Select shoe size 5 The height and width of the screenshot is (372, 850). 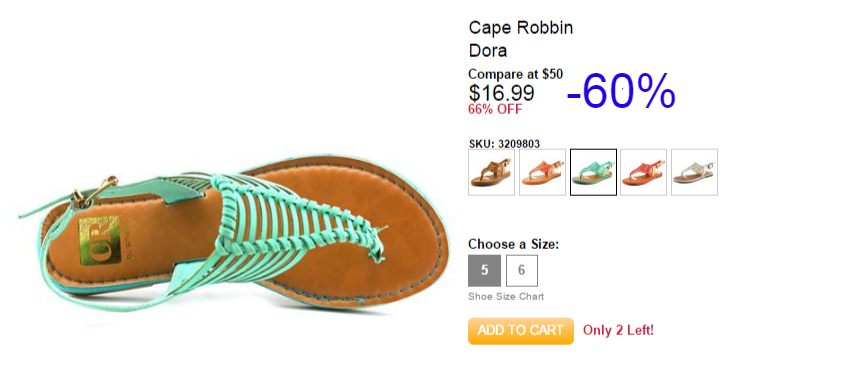[x=484, y=271]
